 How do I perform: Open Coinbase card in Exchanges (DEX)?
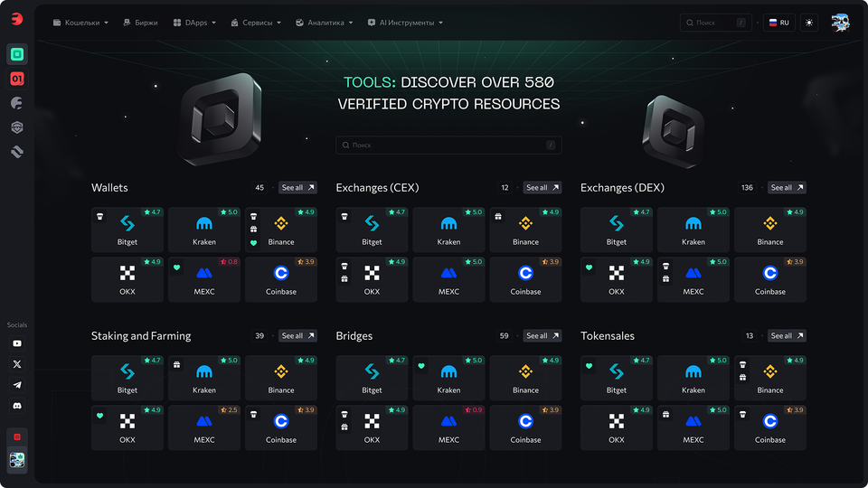point(770,279)
